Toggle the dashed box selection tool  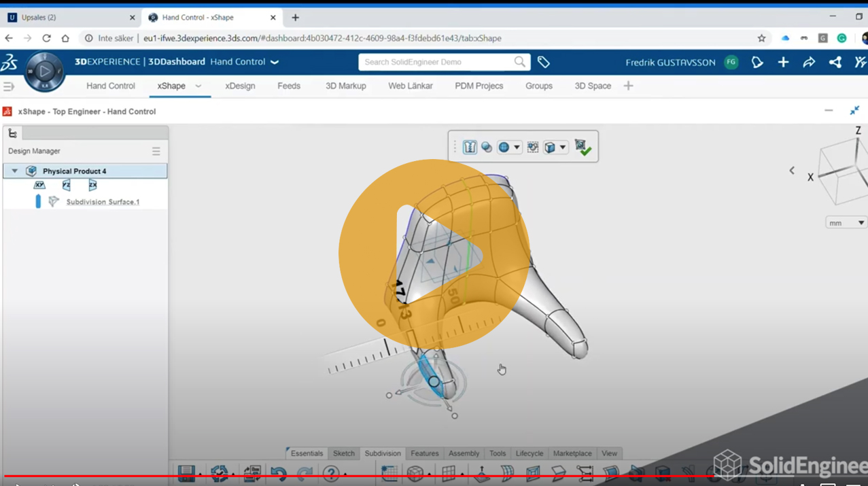[x=533, y=147]
